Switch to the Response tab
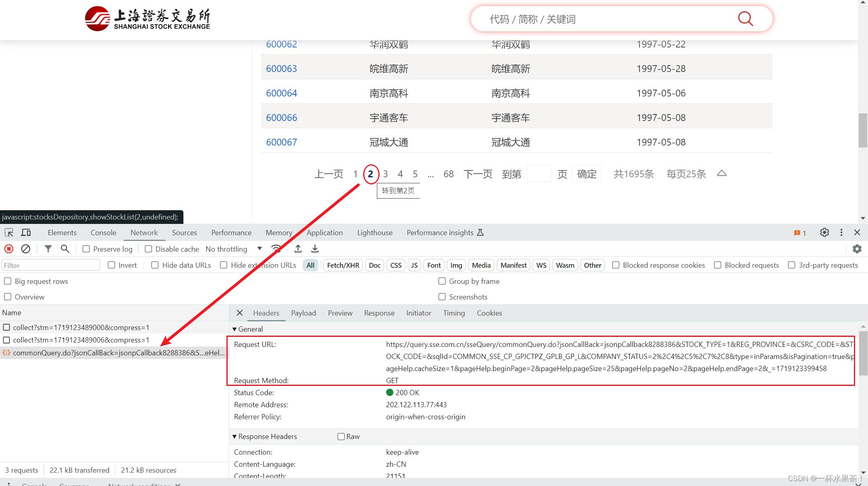This screenshot has width=868, height=486. point(379,313)
